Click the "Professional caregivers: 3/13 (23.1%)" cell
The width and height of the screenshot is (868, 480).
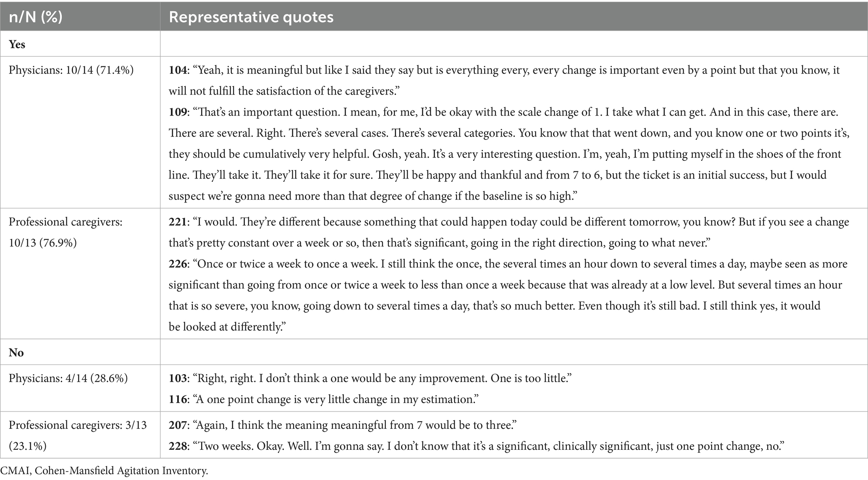pos(78,435)
